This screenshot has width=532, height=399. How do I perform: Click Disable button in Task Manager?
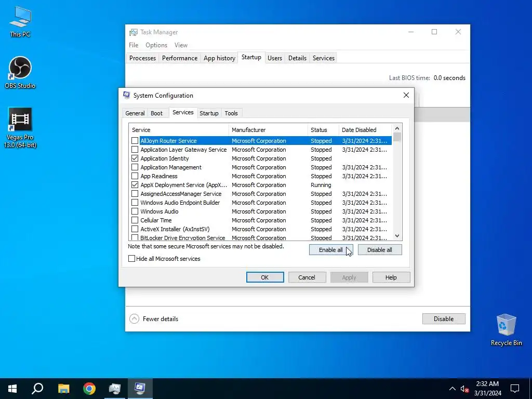click(x=444, y=318)
